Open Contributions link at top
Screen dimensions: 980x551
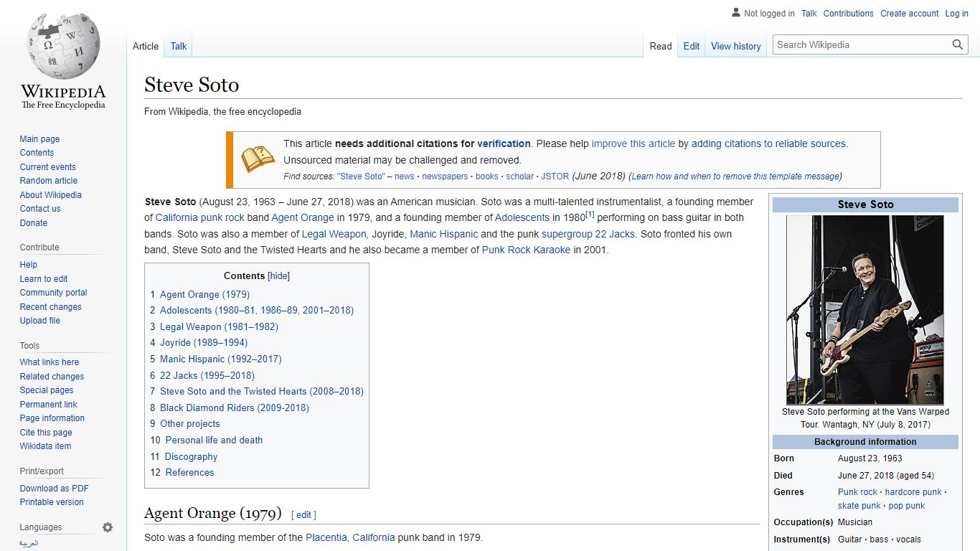(849, 13)
